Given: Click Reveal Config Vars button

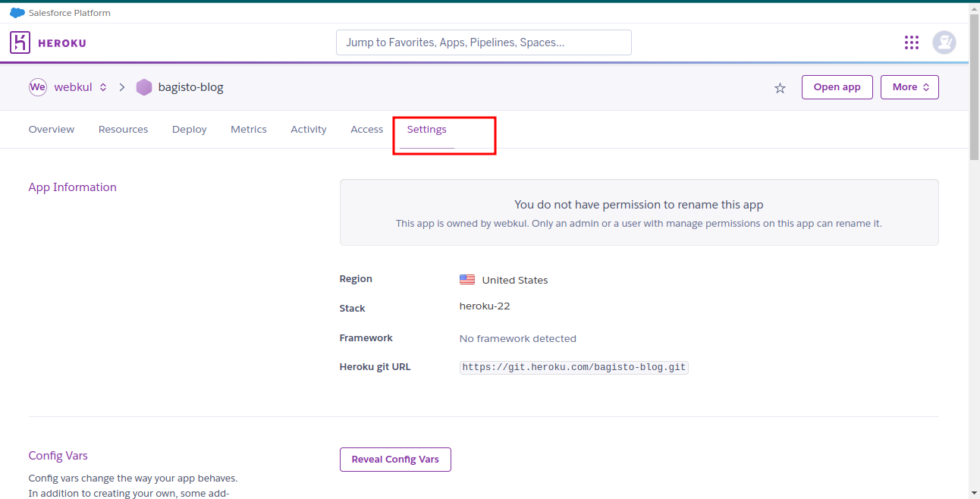Looking at the screenshot, I should pos(395,460).
